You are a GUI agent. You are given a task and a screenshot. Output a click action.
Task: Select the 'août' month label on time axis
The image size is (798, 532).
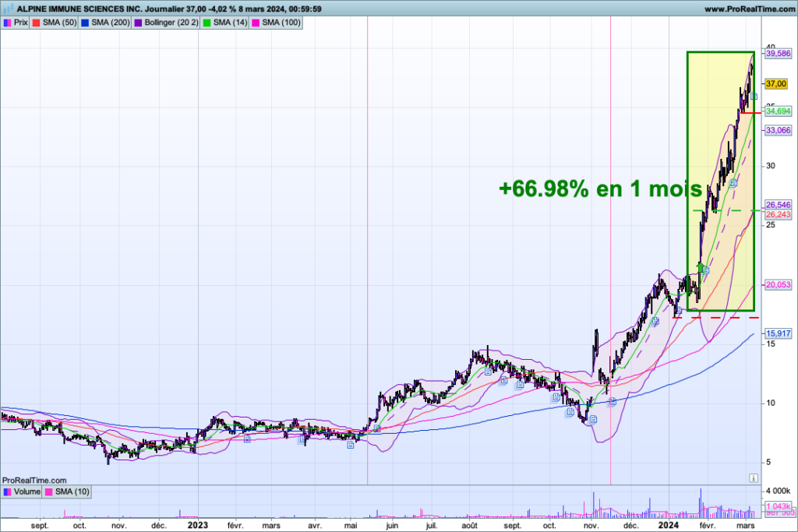(469, 526)
